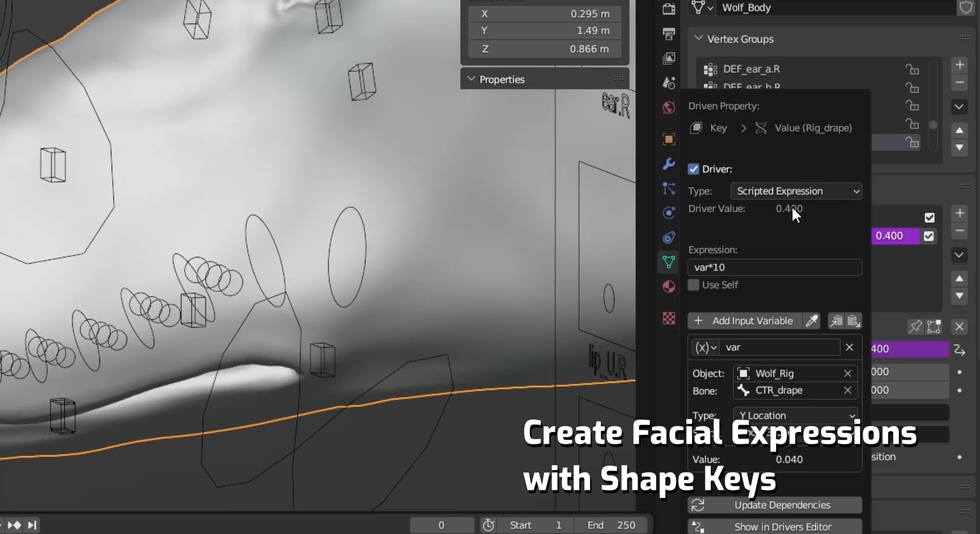This screenshot has height=534, width=980.
Task: Open the Texture Properties checker tab
Action: pyautogui.click(x=668, y=319)
